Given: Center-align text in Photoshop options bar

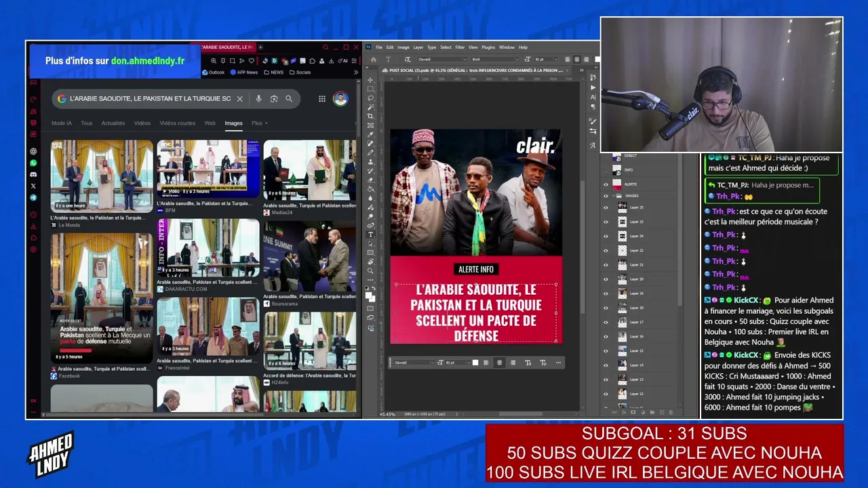Looking at the screenshot, I should (x=577, y=60).
